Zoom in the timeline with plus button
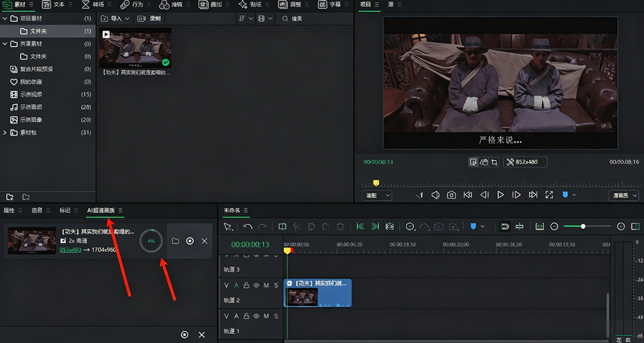 coord(621,227)
